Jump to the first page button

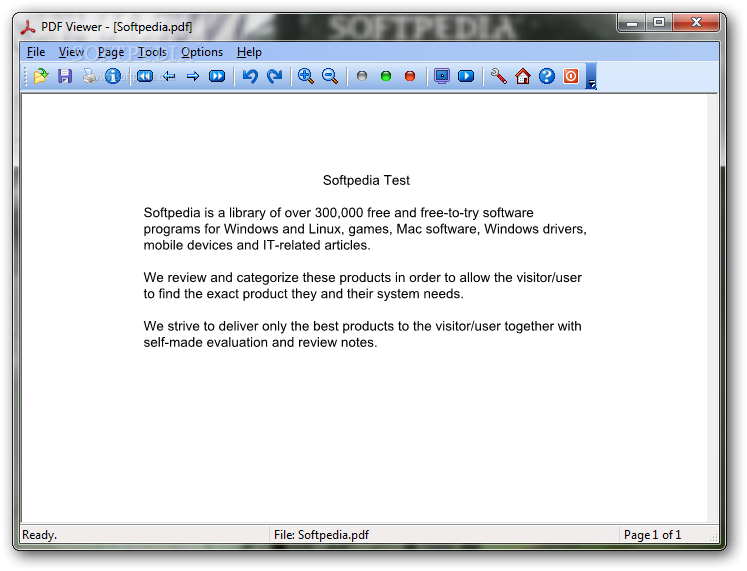click(x=145, y=76)
